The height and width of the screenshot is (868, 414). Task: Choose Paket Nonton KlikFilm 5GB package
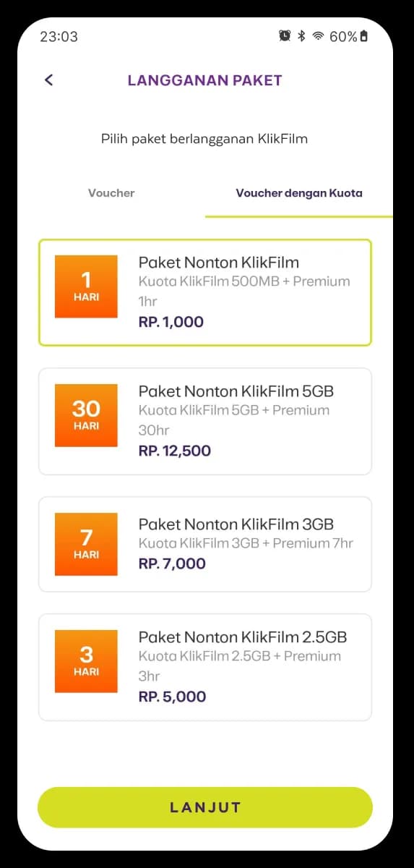(205, 421)
